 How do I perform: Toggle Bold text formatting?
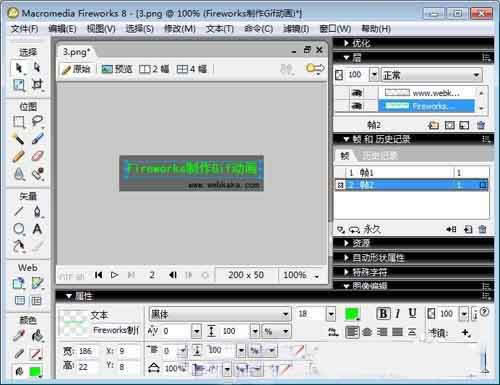pos(383,314)
